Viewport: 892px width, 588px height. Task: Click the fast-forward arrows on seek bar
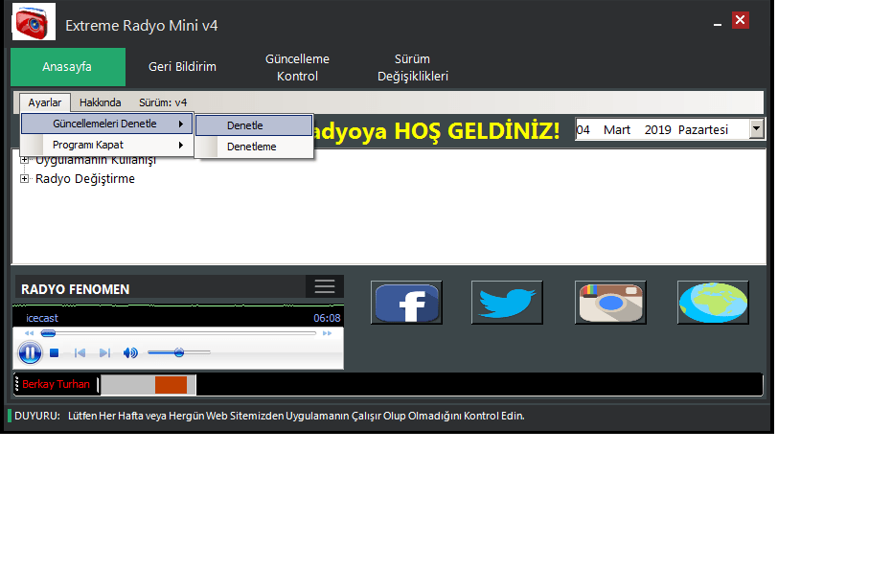click(327, 333)
